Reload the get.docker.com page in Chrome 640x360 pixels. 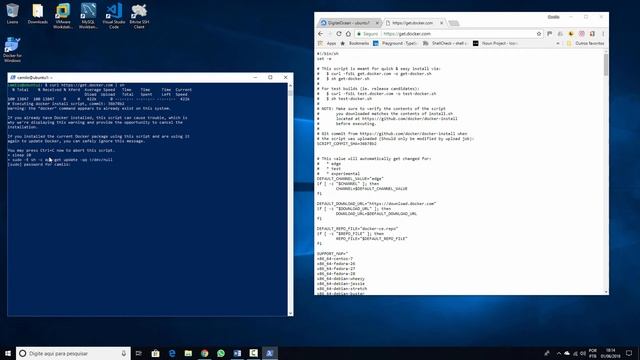pyautogui.click(x=339, y=33)
